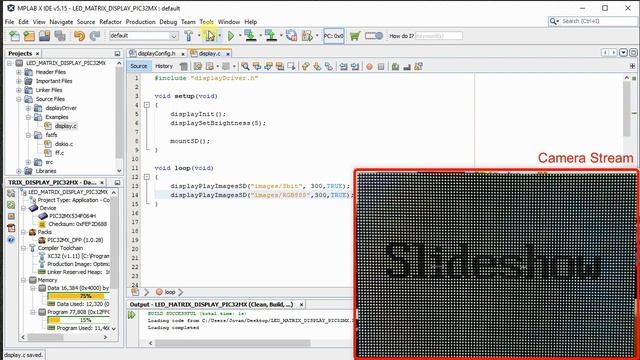Click the Output panel horizontal scrollbar
The image size is (640, 360).
233,343
